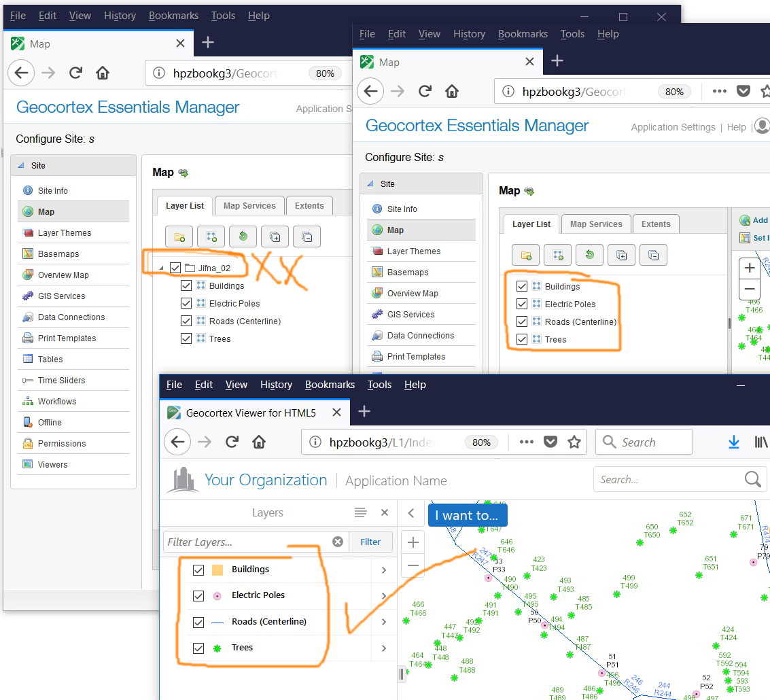Click search magnifier icon in Viewer header

coord(752,479)
